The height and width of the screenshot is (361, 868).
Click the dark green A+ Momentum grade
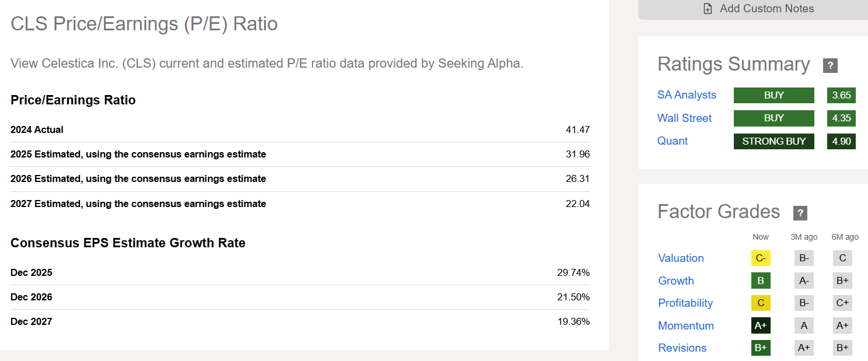click(x=761, y=325)
